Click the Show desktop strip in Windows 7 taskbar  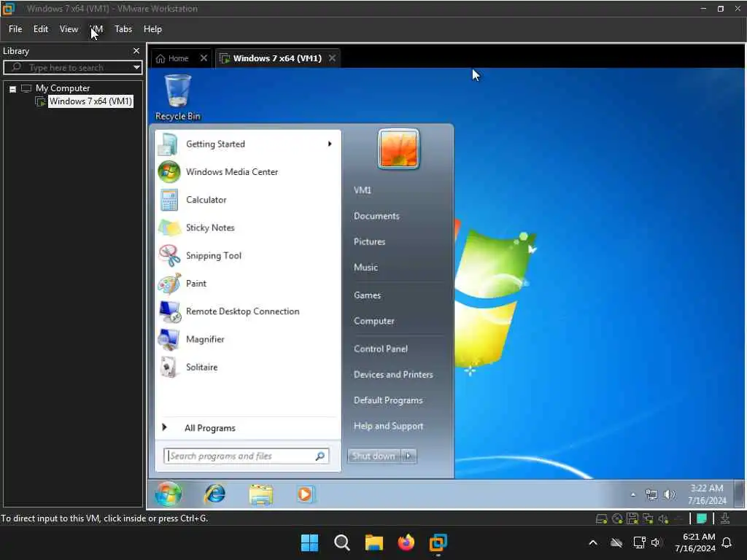[739, 494]
